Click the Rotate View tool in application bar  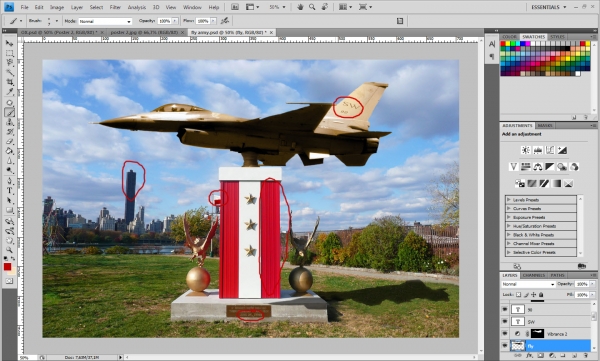tap(325, 7)
